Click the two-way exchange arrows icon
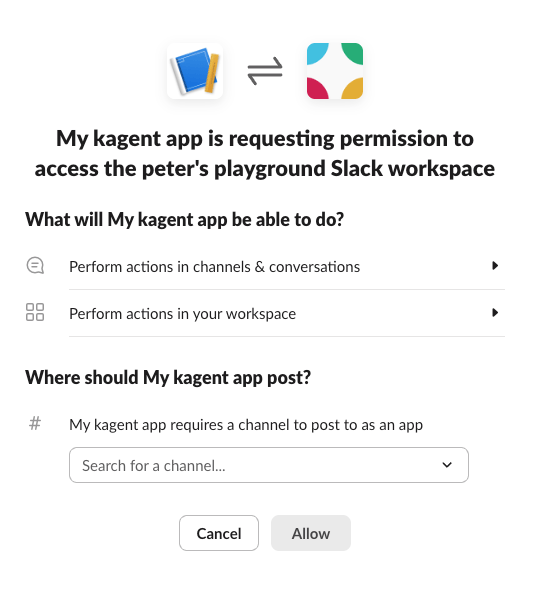Image resolution: width=543 pixels, height=593 pixels. click(265, 71)
